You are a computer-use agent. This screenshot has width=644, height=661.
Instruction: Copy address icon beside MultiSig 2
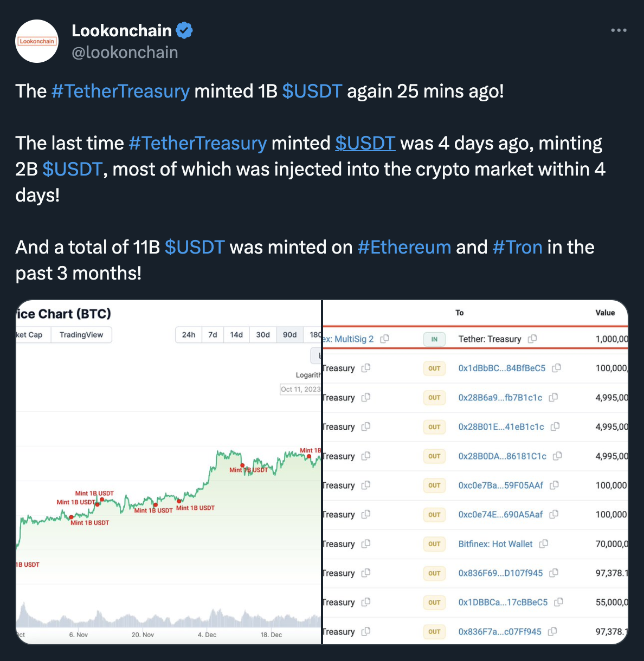pyautogui.click(x=385, y=339)
